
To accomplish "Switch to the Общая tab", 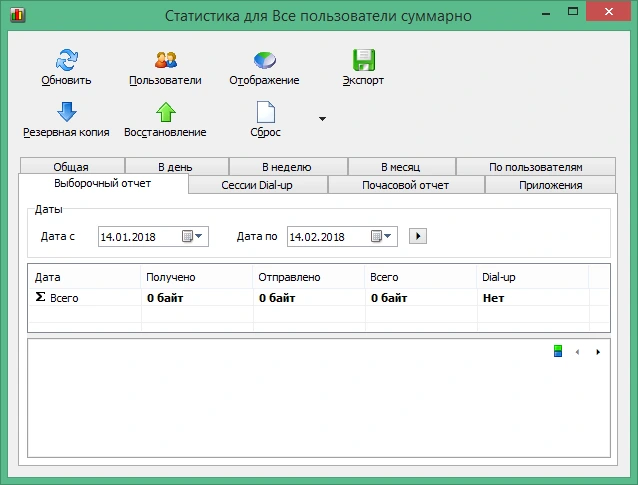I will (72, 166).
